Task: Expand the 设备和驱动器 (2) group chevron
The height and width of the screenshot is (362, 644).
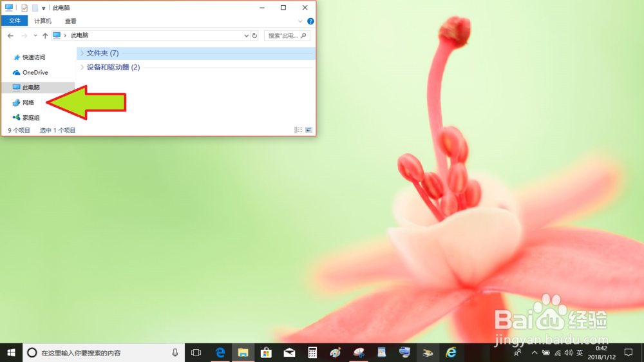Action: [82, 67]
